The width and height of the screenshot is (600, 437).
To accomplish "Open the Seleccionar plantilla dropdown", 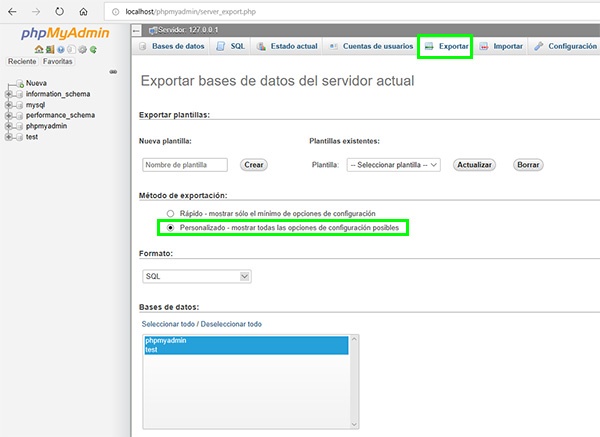I will click(x=394, y=165).
